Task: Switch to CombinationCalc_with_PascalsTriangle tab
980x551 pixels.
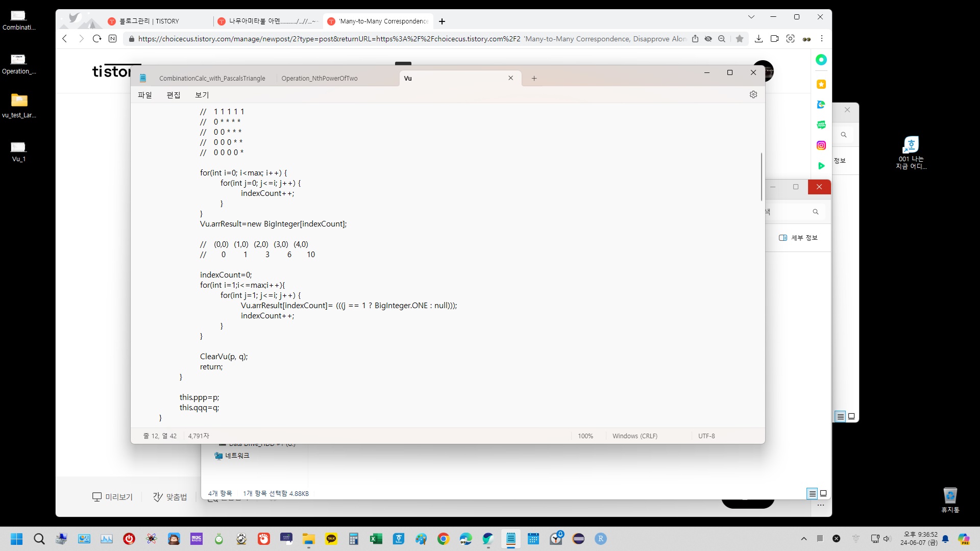Action: 212,78
